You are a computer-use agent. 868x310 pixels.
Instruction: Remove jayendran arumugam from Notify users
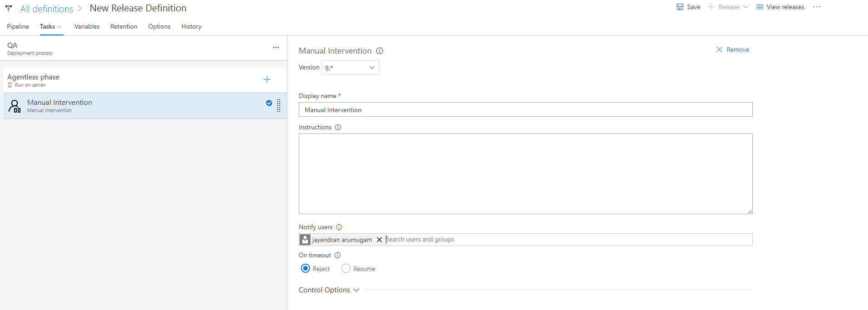(x=380, y=240)
